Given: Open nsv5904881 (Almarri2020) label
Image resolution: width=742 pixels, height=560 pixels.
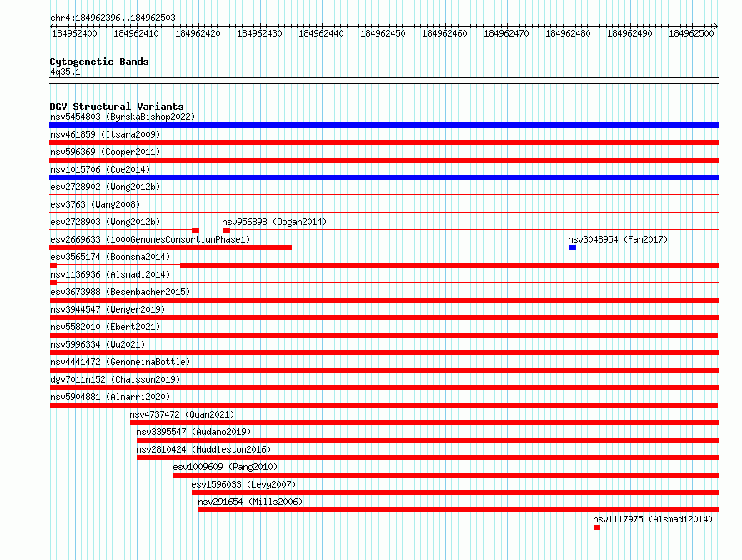Looking at the screenshot, I should point(110,397).
